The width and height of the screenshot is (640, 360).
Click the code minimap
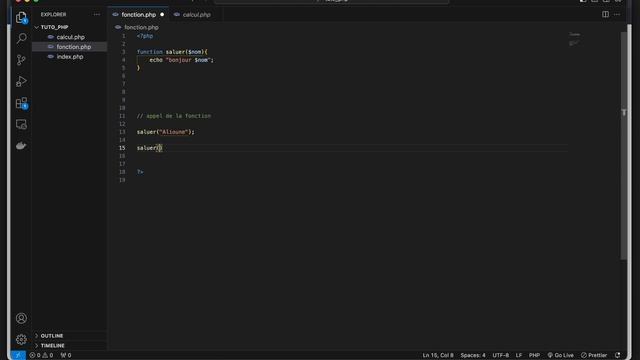[x=574, y=39]
